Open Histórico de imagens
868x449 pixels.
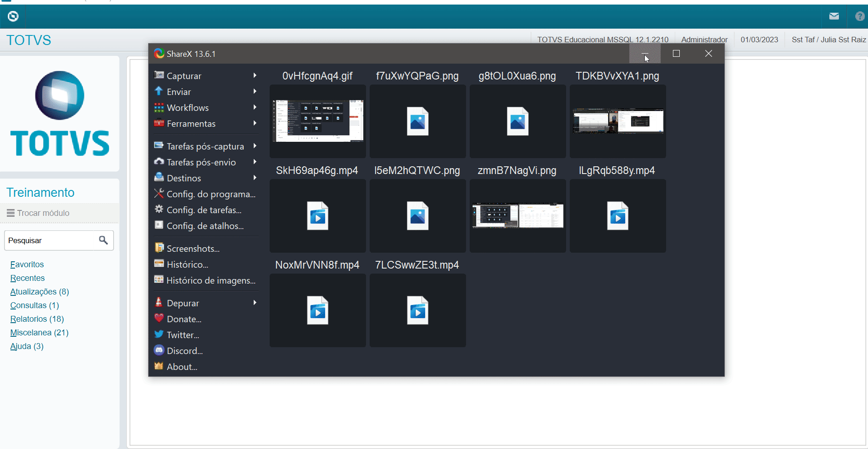pos(206,280)
